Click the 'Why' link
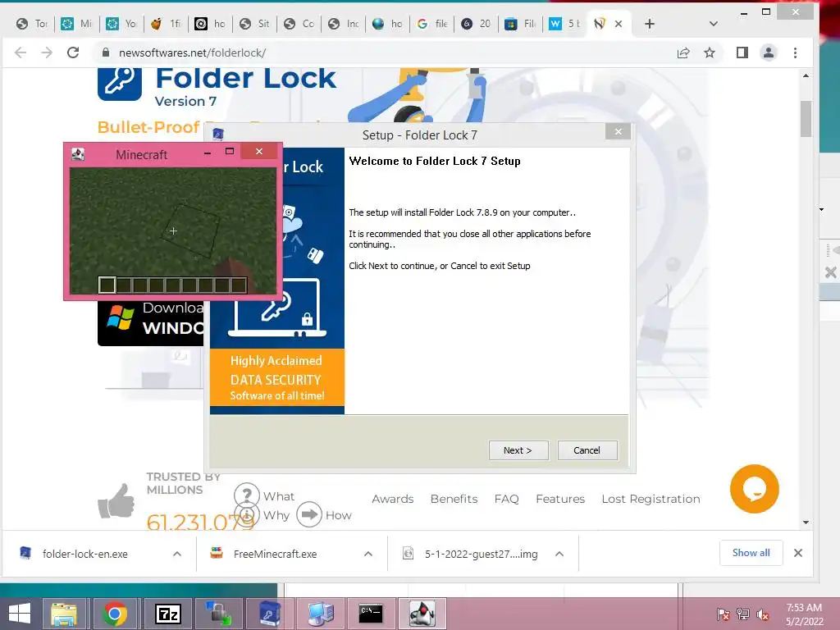This screenshot has height=630, width=840. pos(276,515)
